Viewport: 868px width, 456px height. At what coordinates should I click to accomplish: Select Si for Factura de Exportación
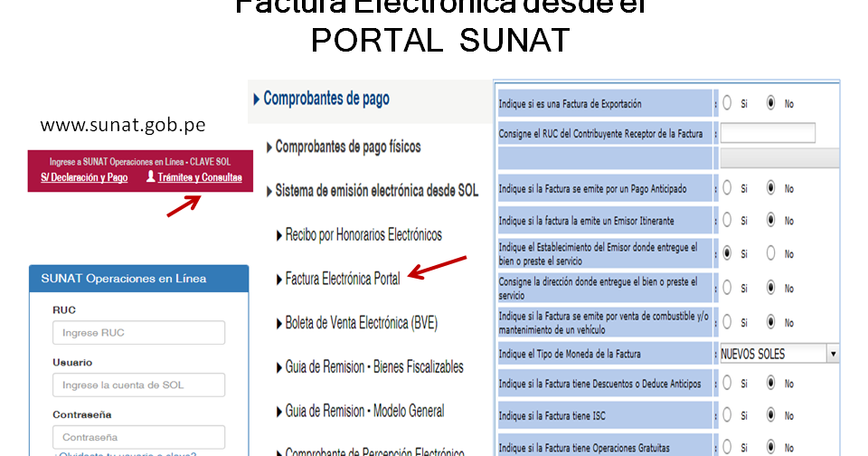(x=727, y=103)
